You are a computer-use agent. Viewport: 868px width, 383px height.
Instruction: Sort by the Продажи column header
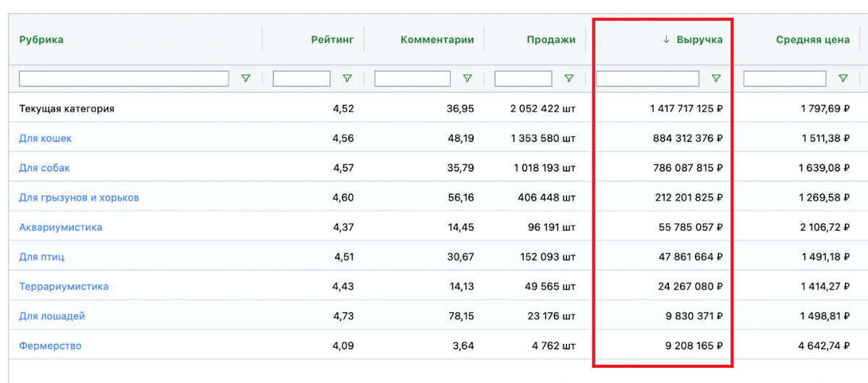(550, 40)
